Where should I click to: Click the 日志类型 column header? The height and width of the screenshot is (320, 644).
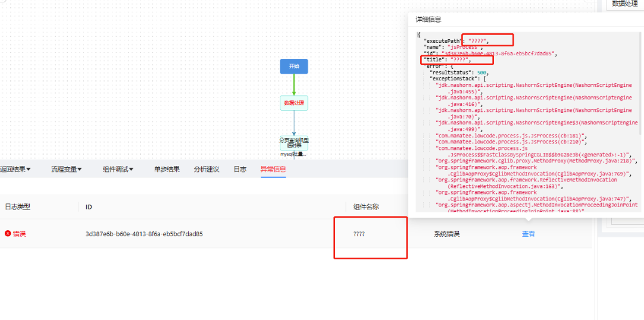[x=18, y=207]
